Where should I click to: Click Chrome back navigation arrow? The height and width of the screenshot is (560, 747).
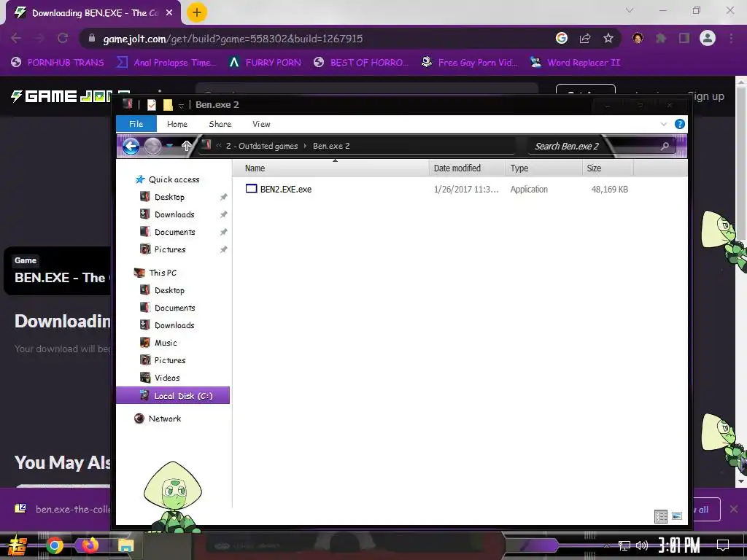coord(16,38)
